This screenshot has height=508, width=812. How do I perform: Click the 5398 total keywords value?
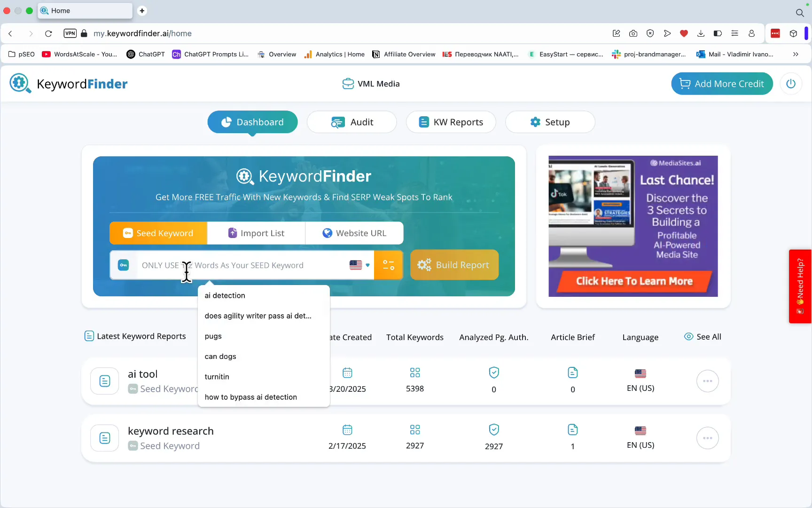click(415, 389)
